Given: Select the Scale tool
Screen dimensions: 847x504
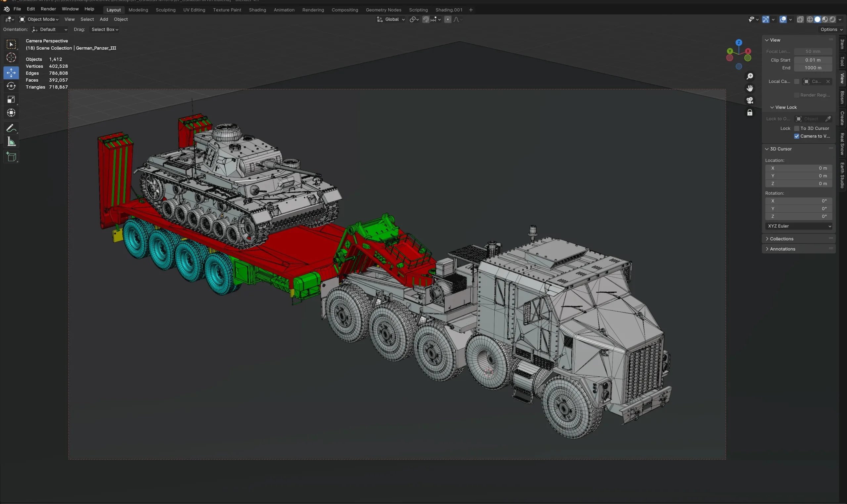Looking at the screenshot, I should pyautogui.click(x=11, y=99).
